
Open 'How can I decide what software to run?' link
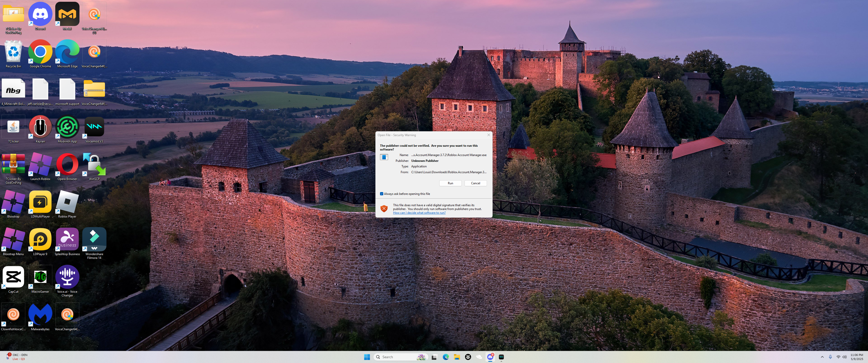(x=419, y=213)
